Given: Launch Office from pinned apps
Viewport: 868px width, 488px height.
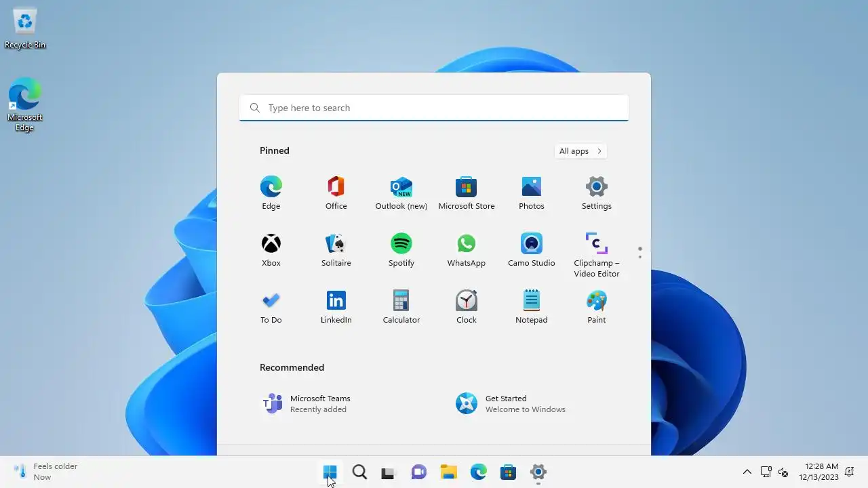Looking at the screenshot, I should [x=336, y=193].
